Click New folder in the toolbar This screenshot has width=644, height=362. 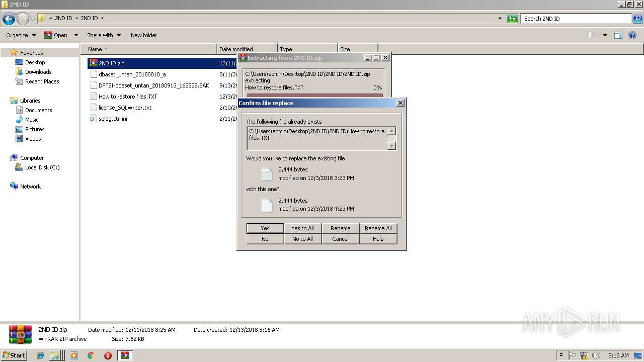pos(144,35)
